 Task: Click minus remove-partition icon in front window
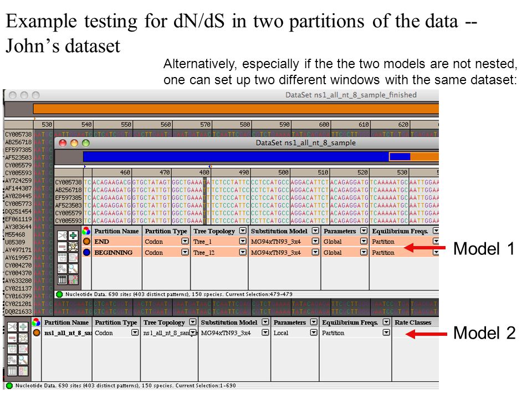62,247
